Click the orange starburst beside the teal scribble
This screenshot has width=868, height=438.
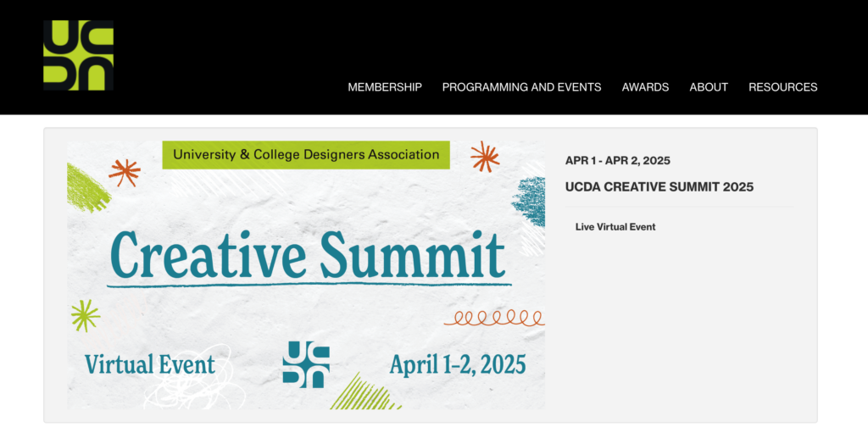(485, 157)
